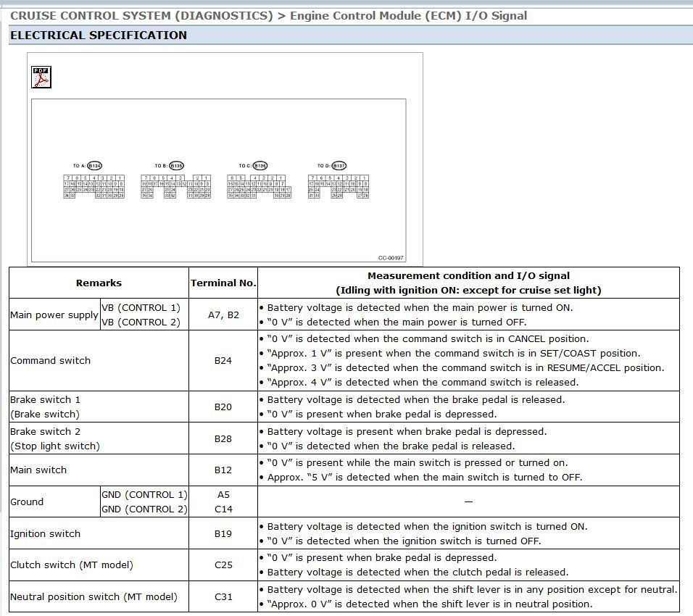Viewport: 693px width, 616px height.
Task: Click connector D pin grid diagram
Action: coord(339,186)
